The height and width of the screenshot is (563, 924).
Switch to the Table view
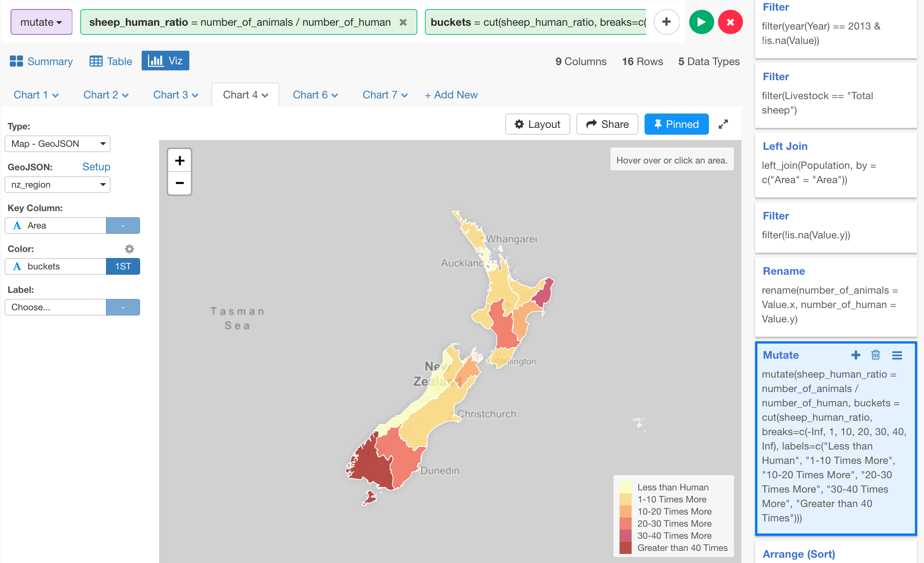click(110, 61)
